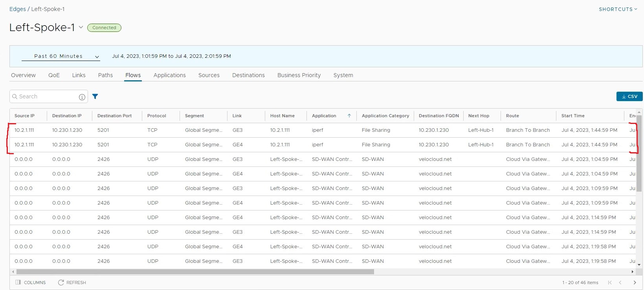Click 'Left-Hub-1' next hop in GE3 iperf row

481,130
